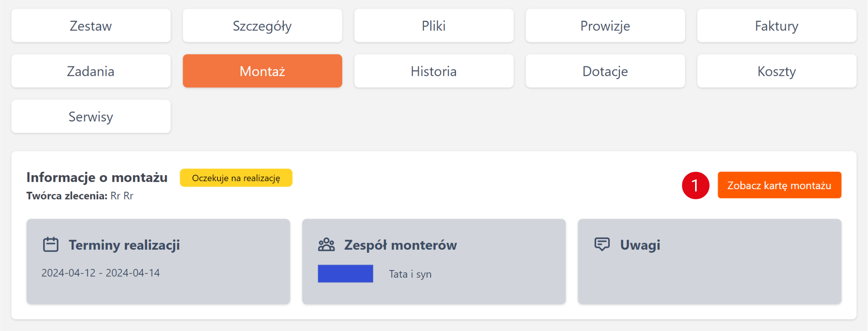
Task: Click the calendar icon beside Terminy realizacji
Action: pos(51,245)
